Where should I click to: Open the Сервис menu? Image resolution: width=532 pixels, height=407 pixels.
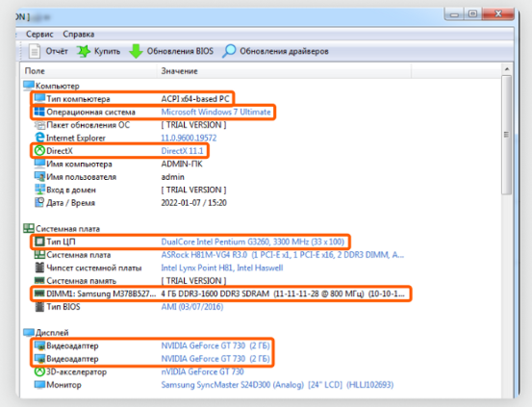[39, 34]
